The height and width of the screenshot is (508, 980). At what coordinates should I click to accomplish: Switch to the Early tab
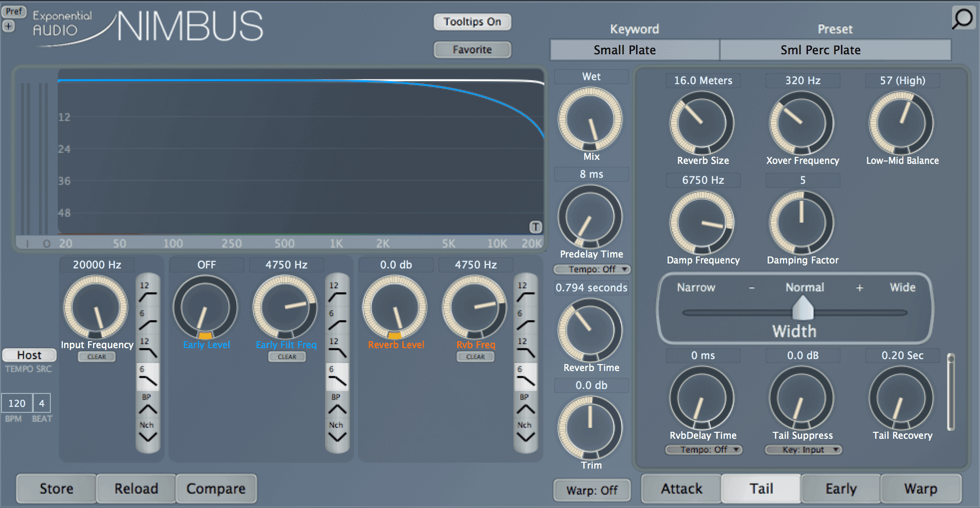[841, 489]
